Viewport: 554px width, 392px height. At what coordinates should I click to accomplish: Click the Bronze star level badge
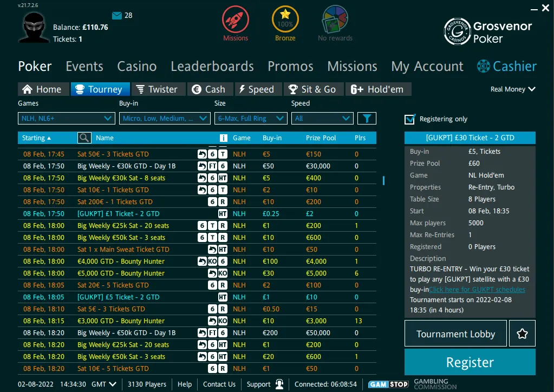285,19
